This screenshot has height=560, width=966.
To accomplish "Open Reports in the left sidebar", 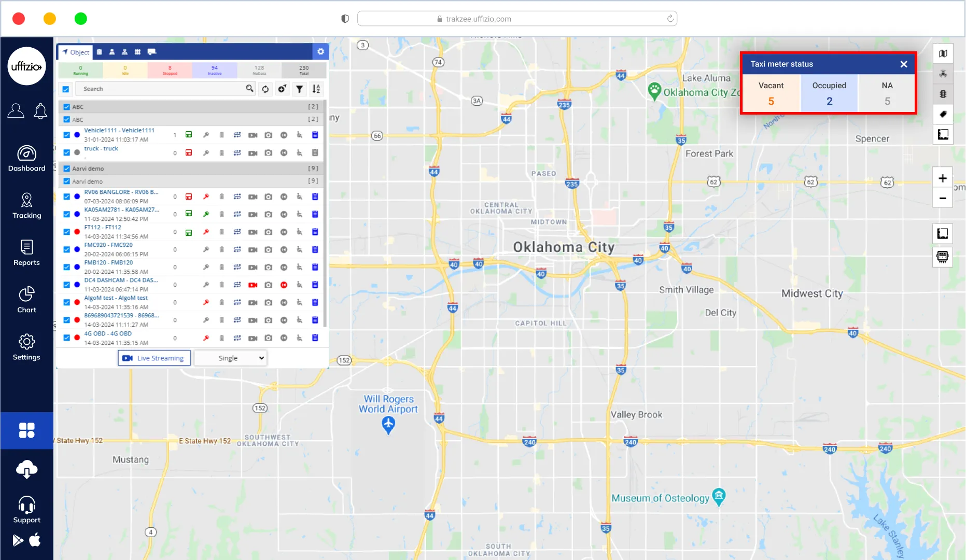I will 26,253.
